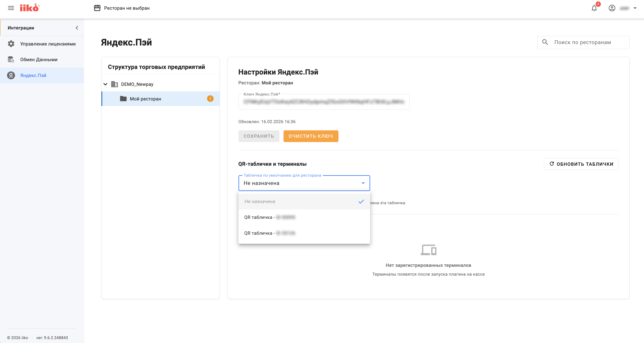Click the DEMO_Newpay building icon
Viewport: 644px width, 343px height.
click(x=114, y=84)
